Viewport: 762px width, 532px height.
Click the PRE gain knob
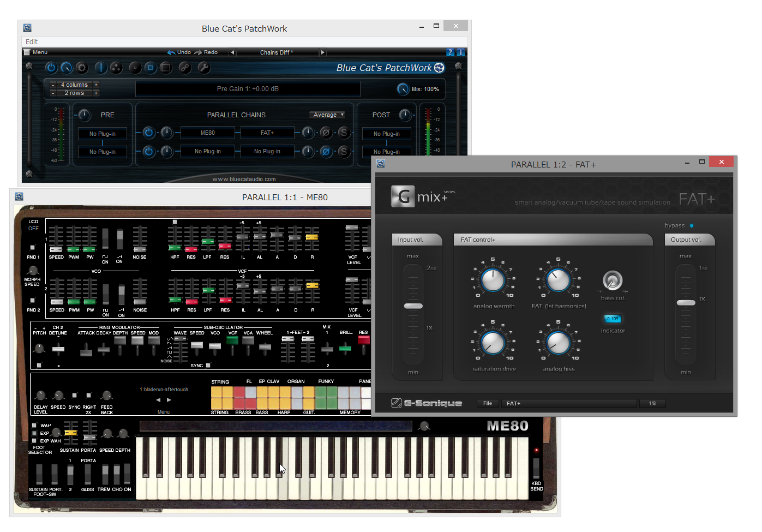pyautogui.click(x=84, y=115)
